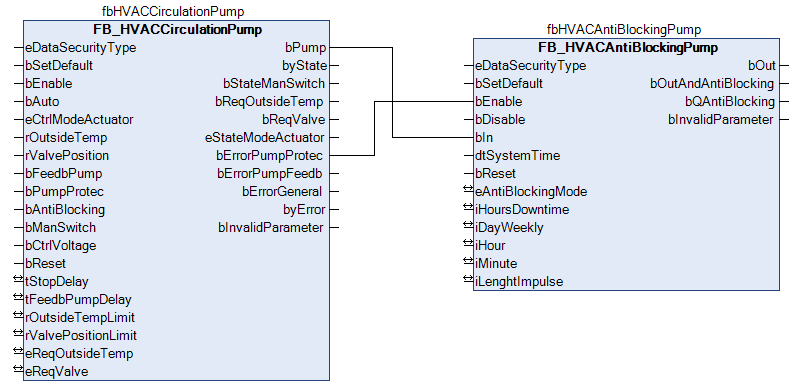This screenshot has width=798, height=386.
Task: Click bCtrlVoltage input label
Action: 61,245
